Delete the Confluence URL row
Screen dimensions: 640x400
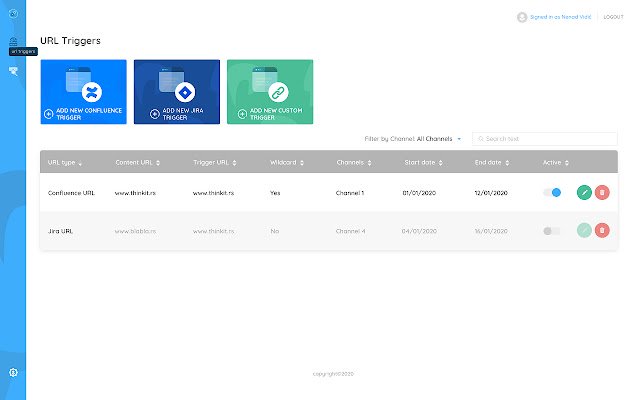pos(602,192)
